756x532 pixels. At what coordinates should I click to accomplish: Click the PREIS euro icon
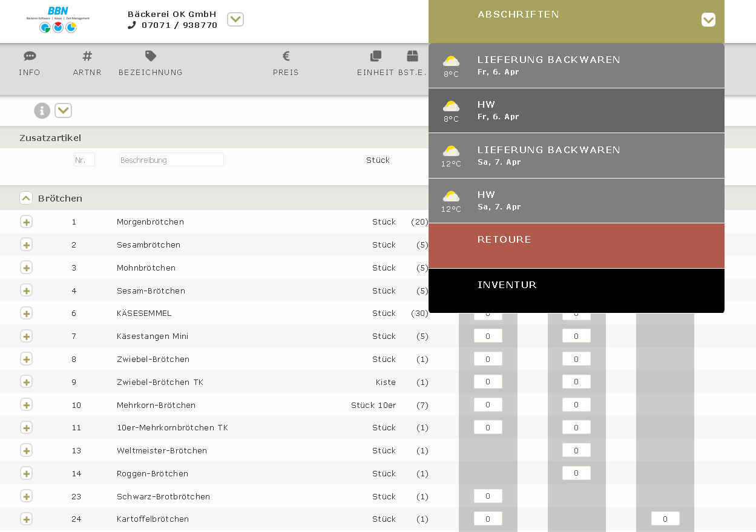[x=286, y=56]
